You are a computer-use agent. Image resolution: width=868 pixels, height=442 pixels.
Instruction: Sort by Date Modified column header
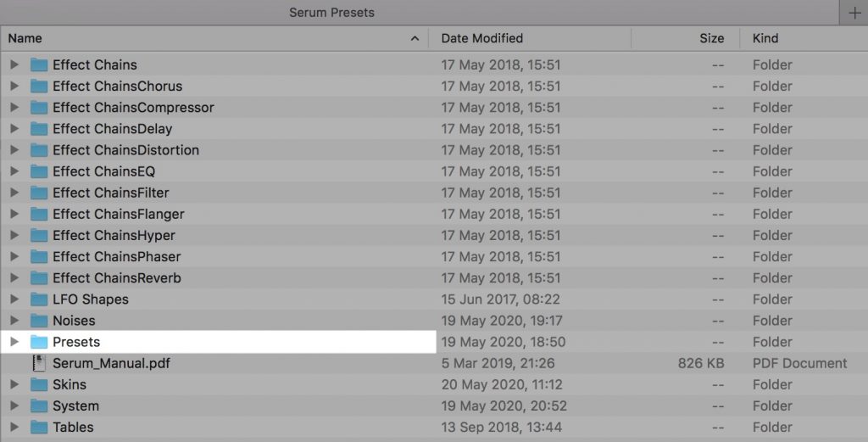click(482, 38)
